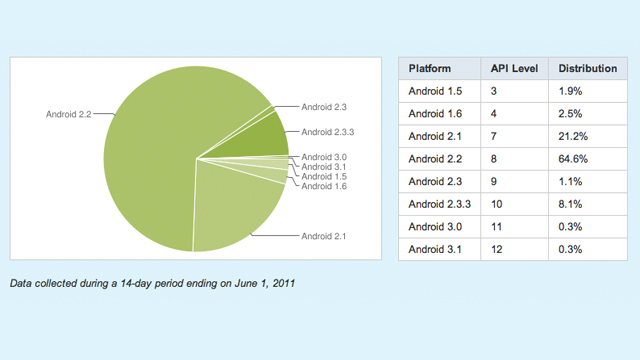Click the Android 2.3.3 pie slice
This screenshot has height=360, width=640.
pyautogui.click(x=261, y=139)
